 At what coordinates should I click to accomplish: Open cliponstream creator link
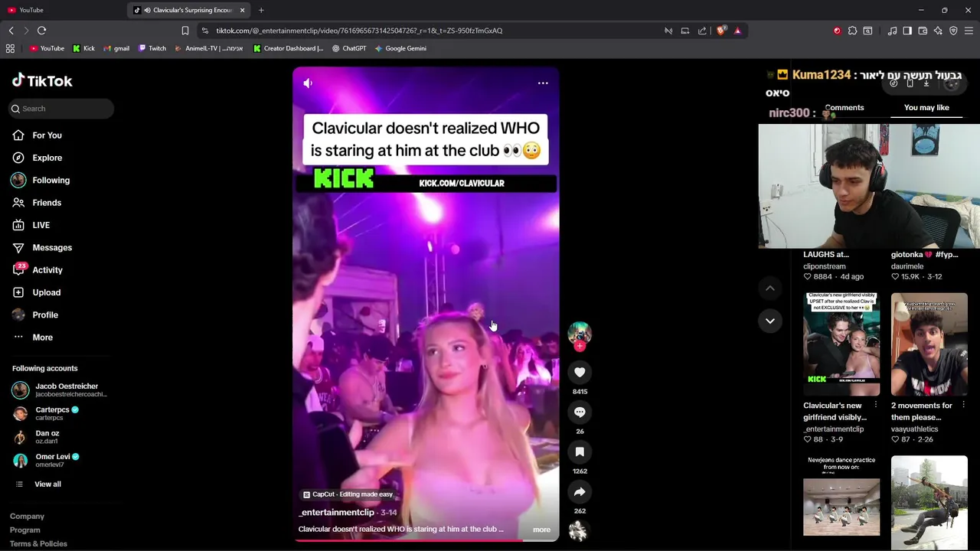coord(825,266)
